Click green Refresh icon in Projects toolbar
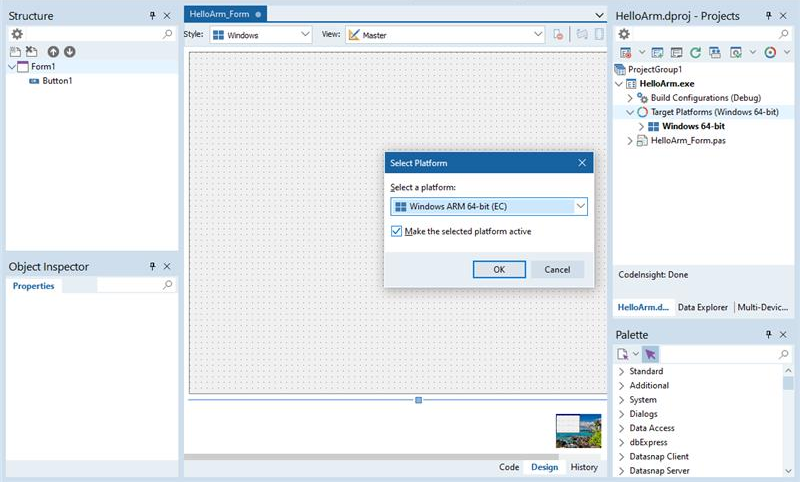The height and width of the screenshot is (482, 800). tap(695, 53)
